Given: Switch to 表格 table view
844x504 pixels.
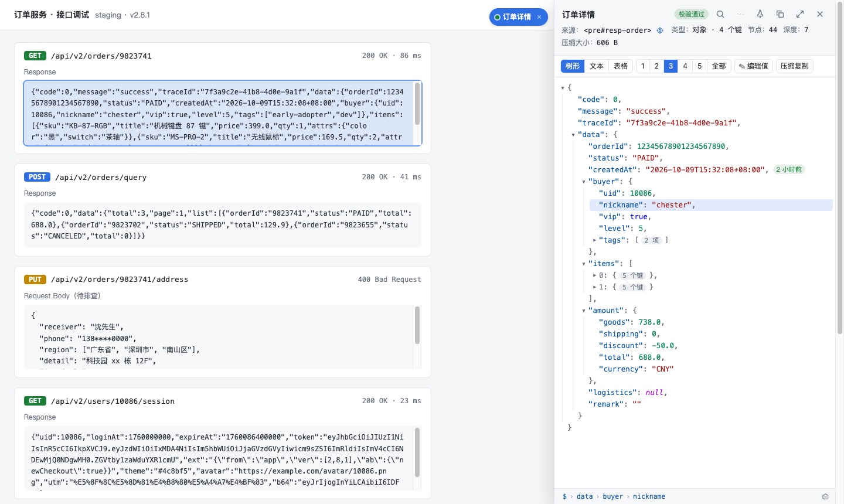Looking at the screenshot, I should [x=621, y=66].
